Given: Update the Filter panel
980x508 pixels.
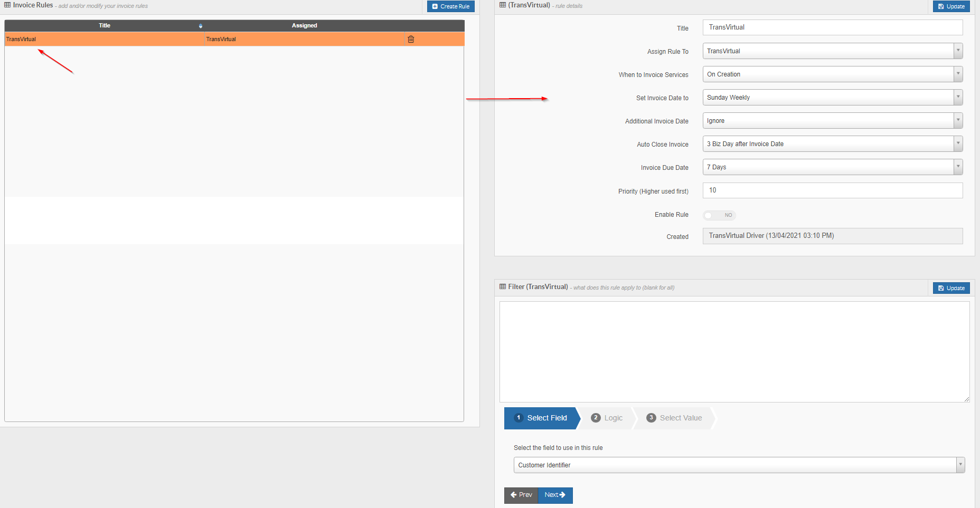Looking at the screenshot, I should pos(951,288).
